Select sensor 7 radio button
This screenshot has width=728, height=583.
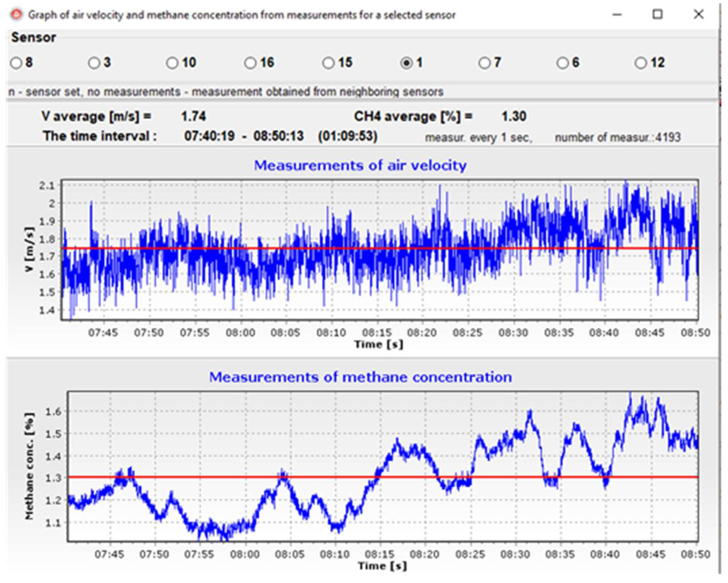(x=484, y=63)
